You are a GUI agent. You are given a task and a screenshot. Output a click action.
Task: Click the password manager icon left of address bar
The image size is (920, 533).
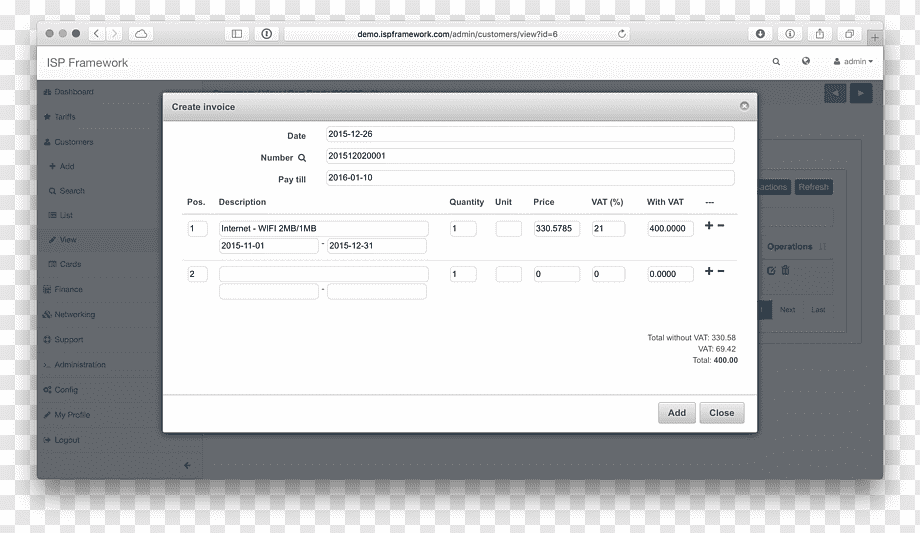266,33
